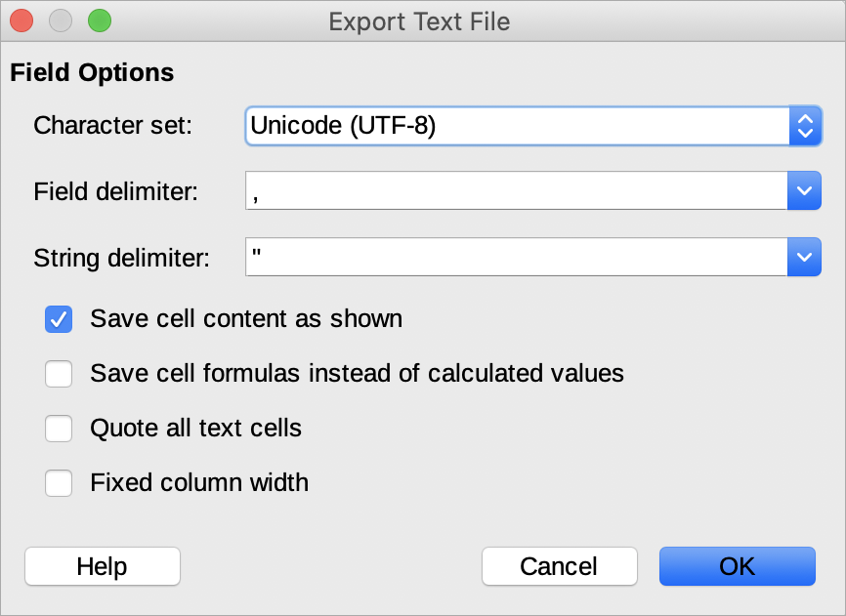
Task: Enable the Fixed column width checkbox
Action: [59, 483]
